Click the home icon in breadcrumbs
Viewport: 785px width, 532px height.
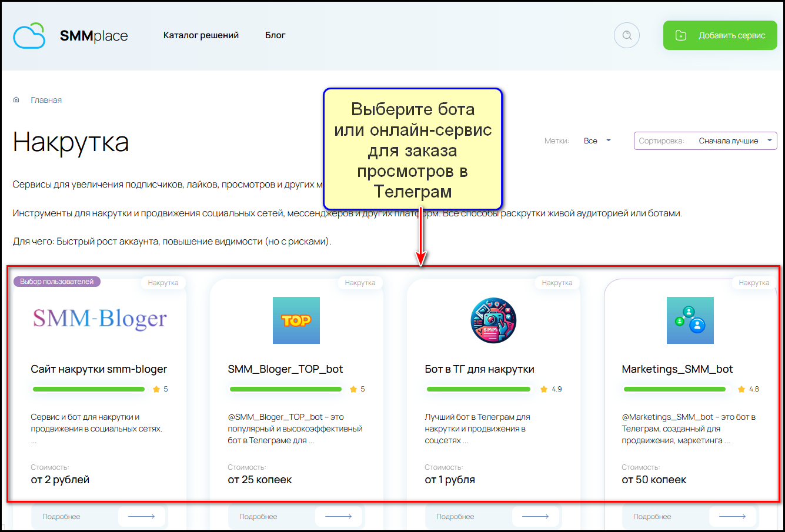(16, 100)
